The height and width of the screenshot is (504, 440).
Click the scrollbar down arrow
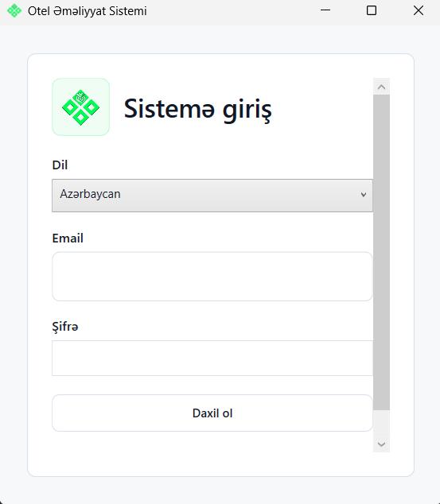click(x=381, y=444)
